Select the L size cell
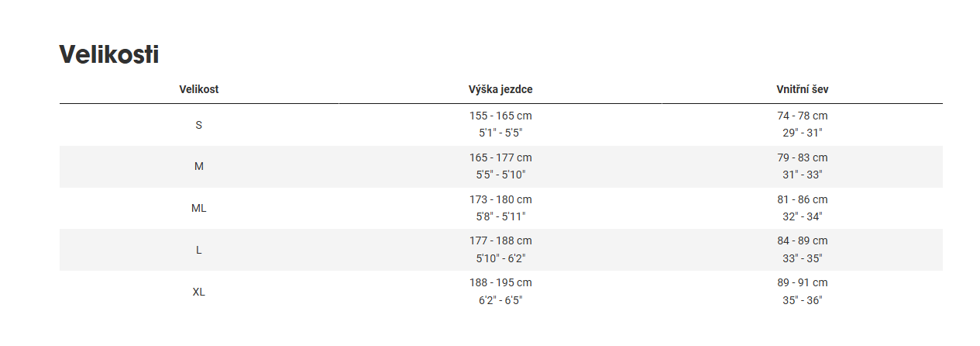Viewport: 980px width, 346px height. 199,250
